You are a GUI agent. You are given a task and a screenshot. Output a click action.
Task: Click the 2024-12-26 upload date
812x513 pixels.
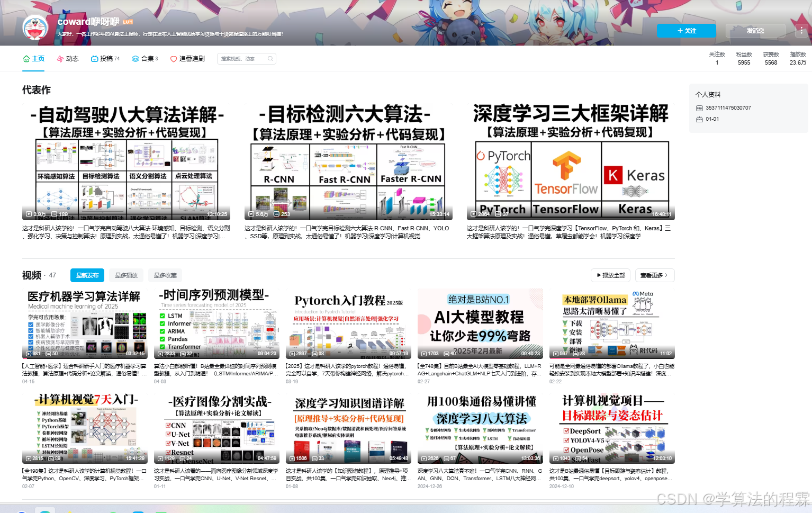[430, 486]
